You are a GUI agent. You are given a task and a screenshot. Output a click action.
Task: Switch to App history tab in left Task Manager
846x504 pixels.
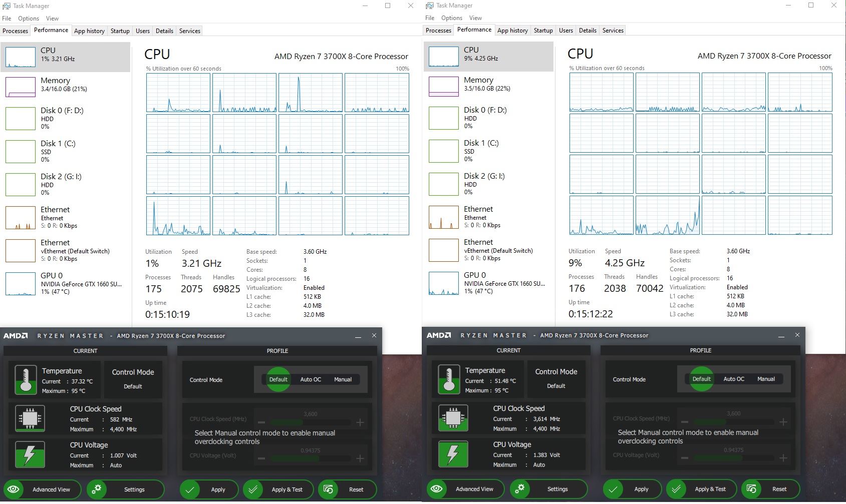89,31
